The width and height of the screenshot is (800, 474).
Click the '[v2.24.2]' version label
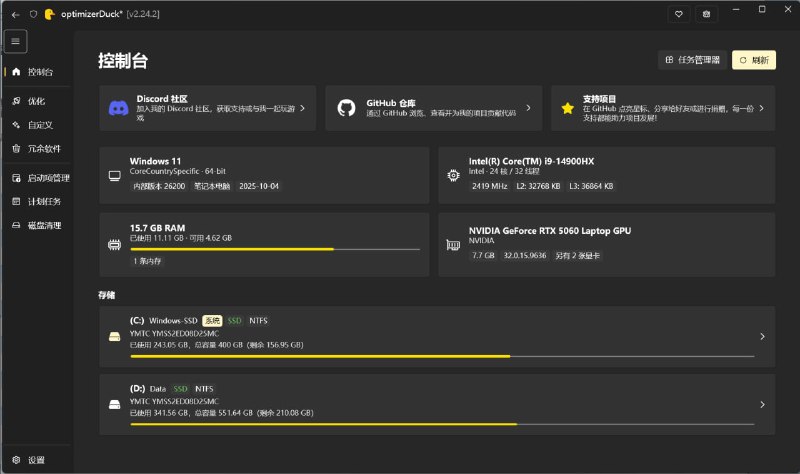(143, 14)
